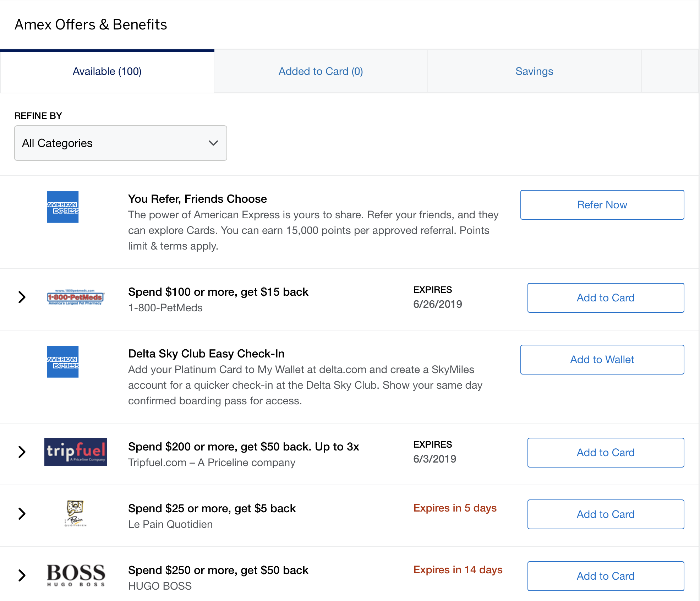The width and height of the screenshot is (700, 601).
Task: Expand the Tripfuel offer chevron
Action: point(22,452)
